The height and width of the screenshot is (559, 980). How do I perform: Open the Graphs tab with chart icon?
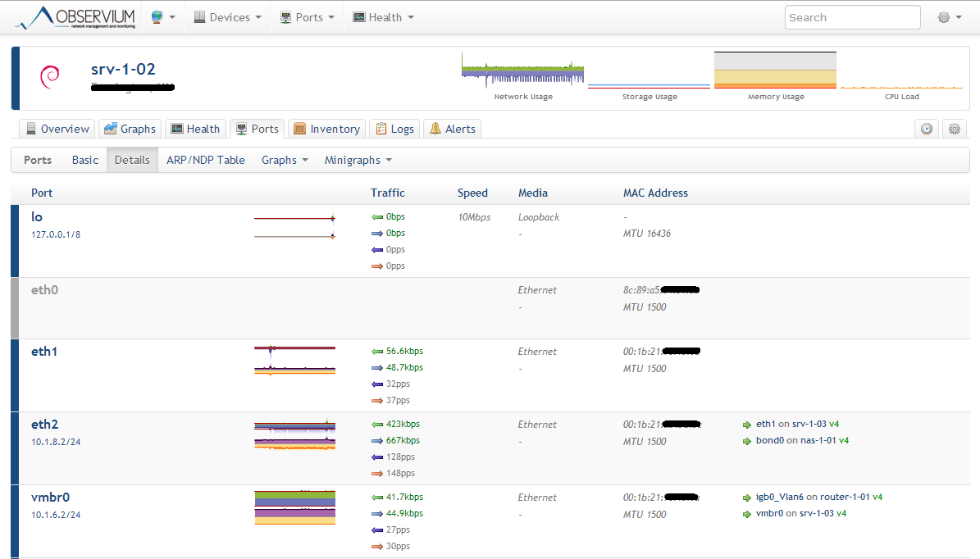(x=113, y=129)
